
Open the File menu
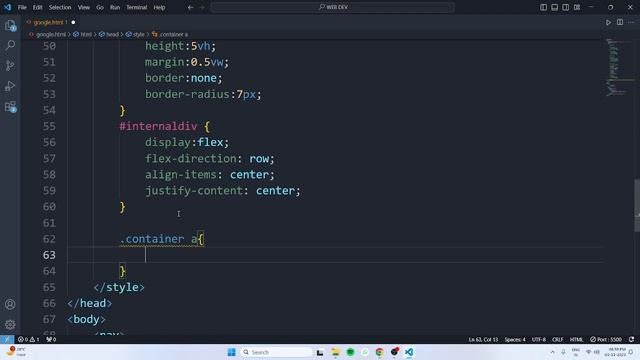point(22,7)
